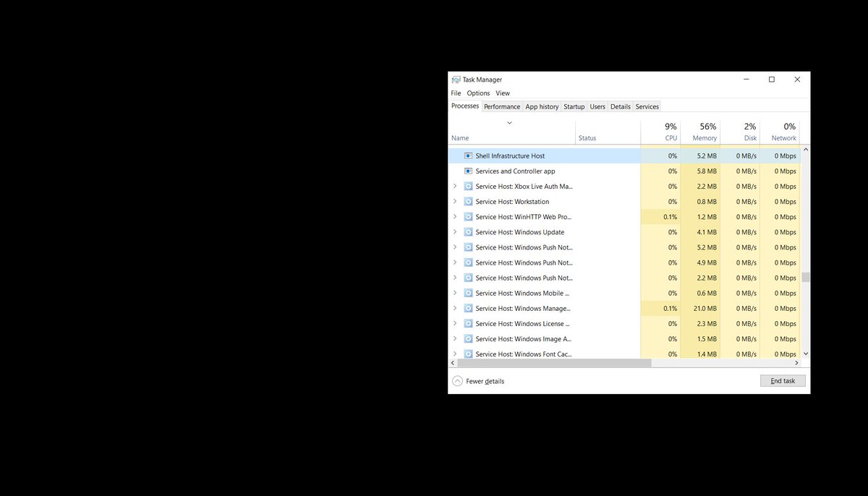Viewport: 868px width, 496px height.
Task: Click the horizontal scrollbar right arrow
Action: tap(797, 363)
